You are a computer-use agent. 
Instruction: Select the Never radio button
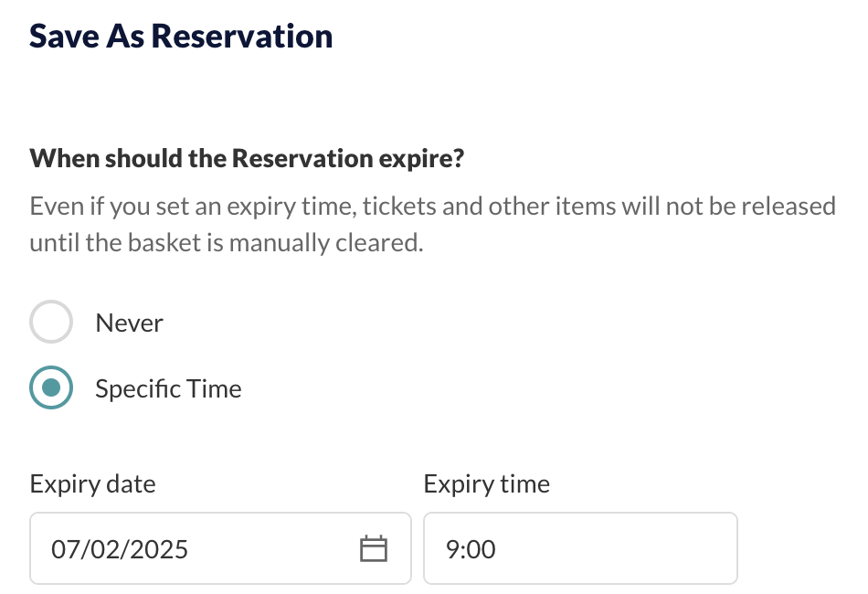[51, 322]
